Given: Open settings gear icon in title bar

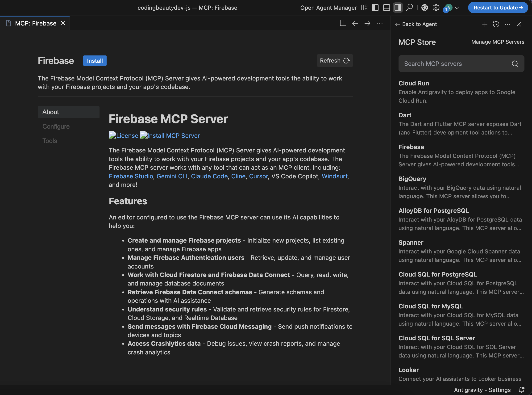Looking at the screenshot, I should coord(436,8).
